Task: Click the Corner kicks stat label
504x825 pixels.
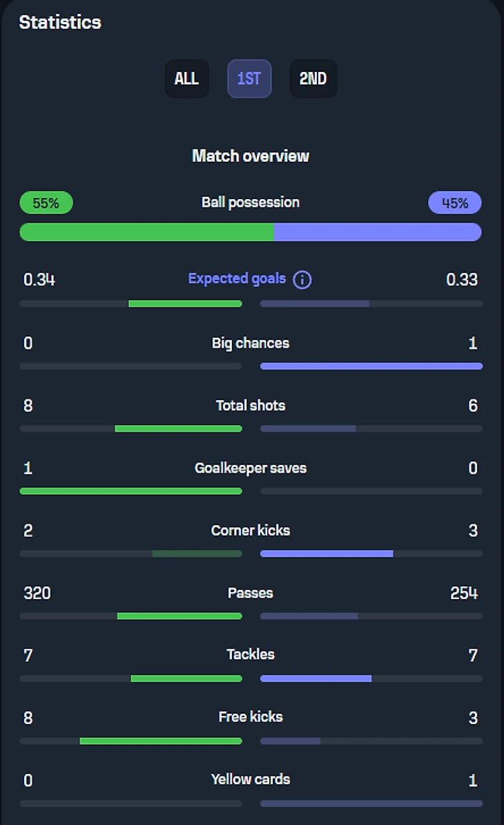Action: click(251, 531)
